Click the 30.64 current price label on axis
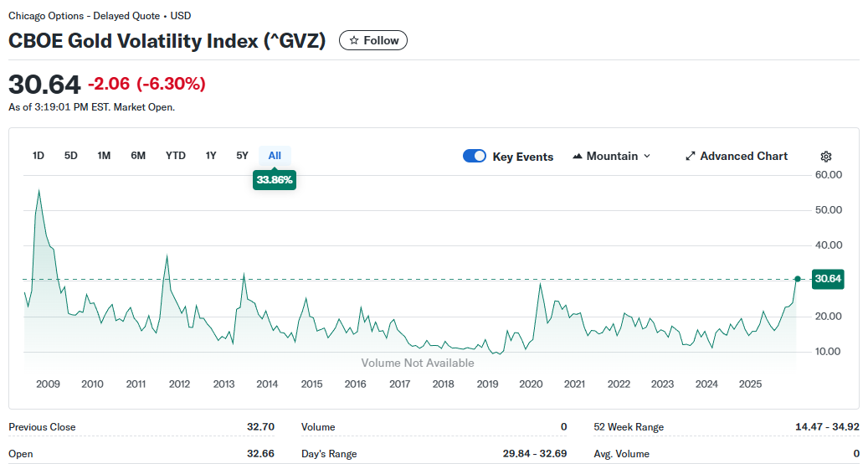868x464 pixels. click(828, 279)
